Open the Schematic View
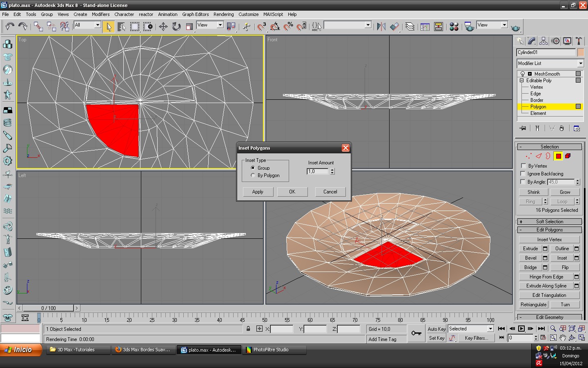 click(x=439, y=27)
